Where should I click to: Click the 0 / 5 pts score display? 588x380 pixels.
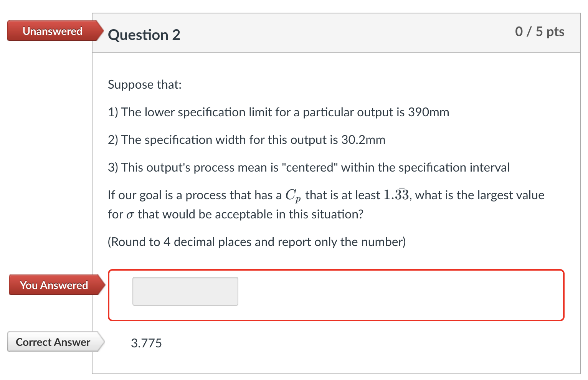540,32
